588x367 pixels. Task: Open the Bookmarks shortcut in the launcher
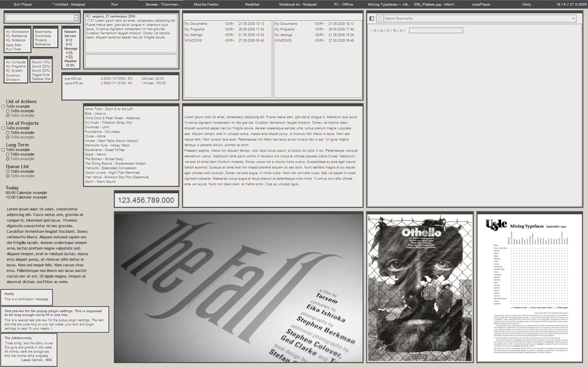pyautogui.click(x=43, y=32)
